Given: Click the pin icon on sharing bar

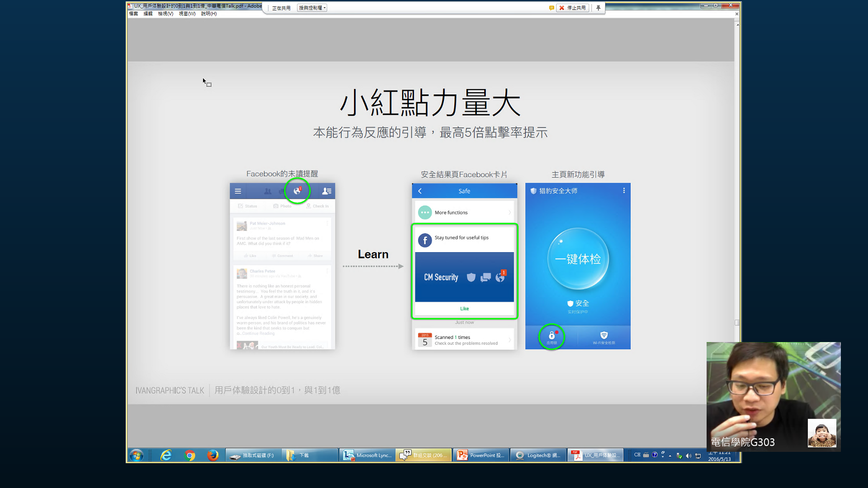Looking at the screenshot, I should [x=598, y=8].
